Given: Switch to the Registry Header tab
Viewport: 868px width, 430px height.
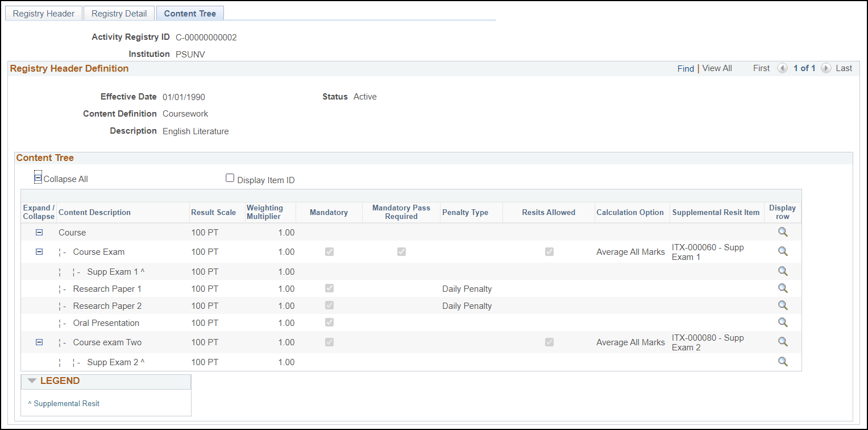Looking at the screenshot, I should 44,13.
